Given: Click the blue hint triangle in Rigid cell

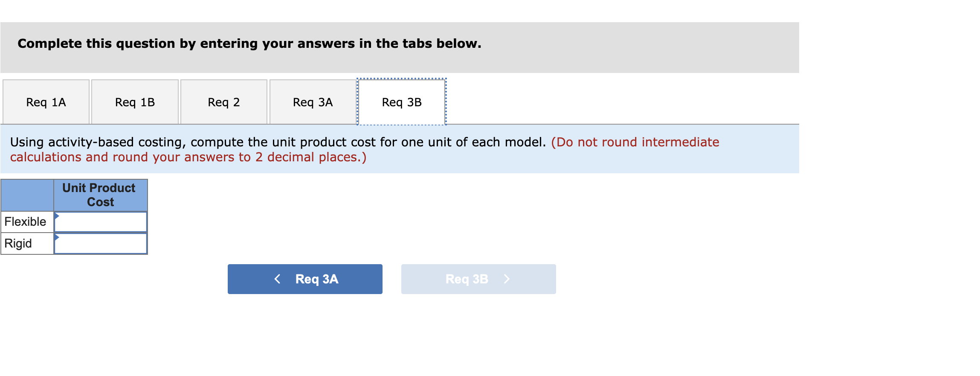Looking at the screenshot, I should point(57,237).
